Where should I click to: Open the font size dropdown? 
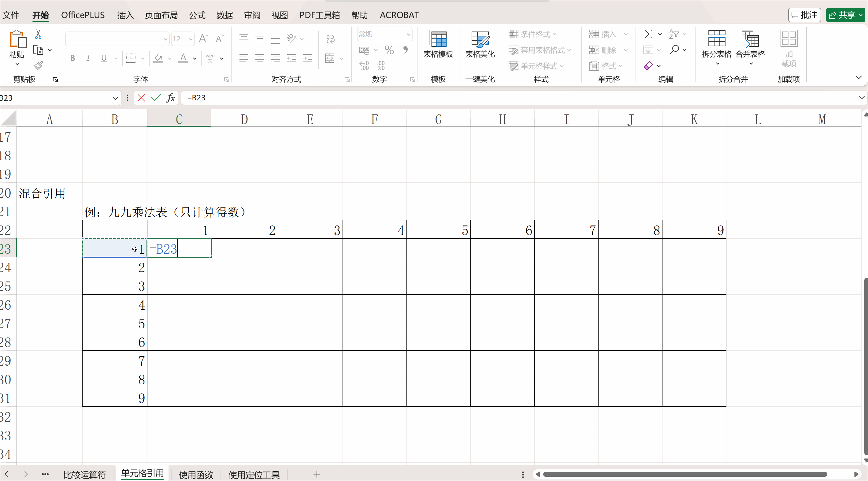[191, 39]
